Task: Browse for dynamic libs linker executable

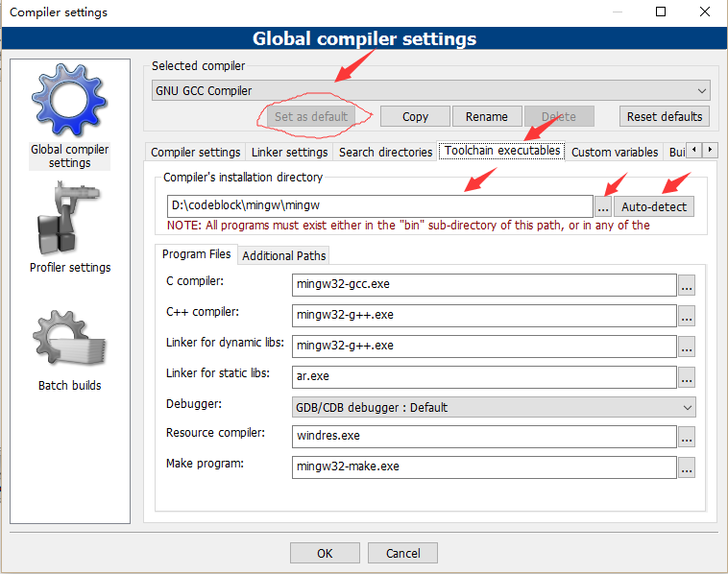Action: pos(687,347)
